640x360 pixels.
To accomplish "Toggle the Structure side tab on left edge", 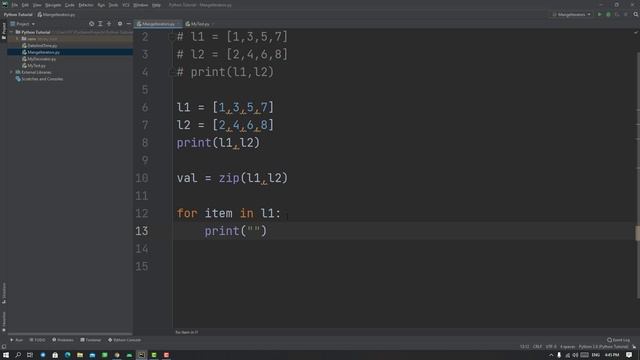I will point(4,293).
